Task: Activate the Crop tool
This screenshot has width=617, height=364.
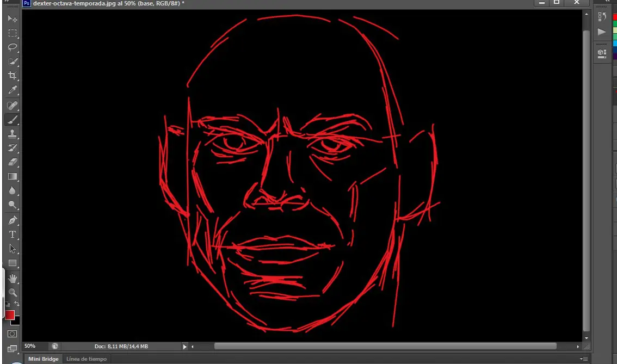Action: point(12,76)
